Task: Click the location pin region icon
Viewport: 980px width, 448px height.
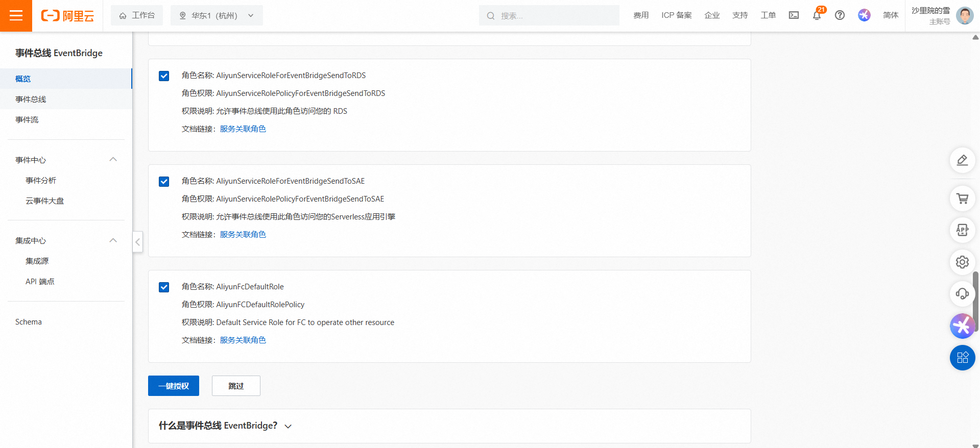Action: 182,16
